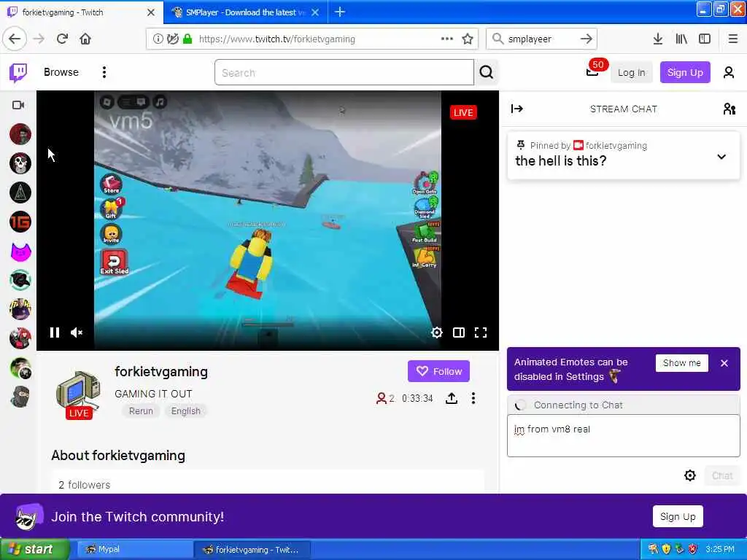Image resolution: width=747 pixels, height=560 pixels.
Task: Click the share upload icon below video
Action: coord(451,398)
